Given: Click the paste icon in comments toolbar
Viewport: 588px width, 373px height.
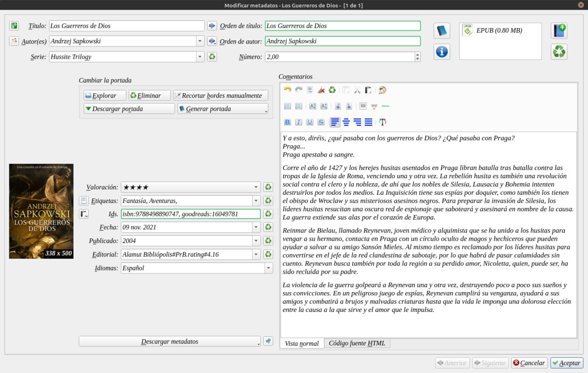Looking at the screenshot, I should (368, 90).
